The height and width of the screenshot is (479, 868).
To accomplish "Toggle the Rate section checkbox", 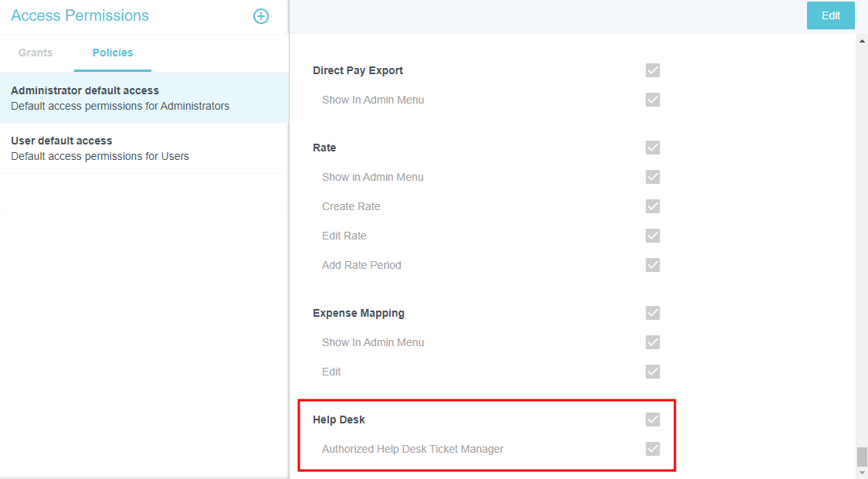I will tap(653, 148).
